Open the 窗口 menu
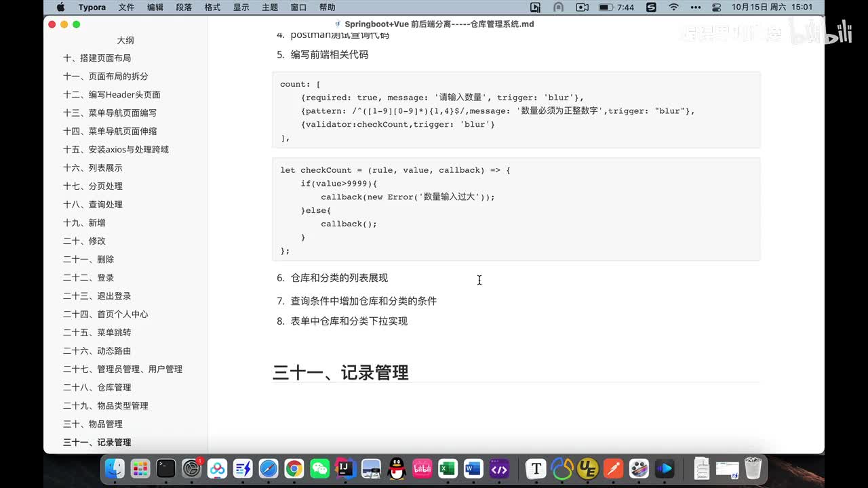This screenshot has width=868, height=488. pyautogui.click(x=298, y=7)
